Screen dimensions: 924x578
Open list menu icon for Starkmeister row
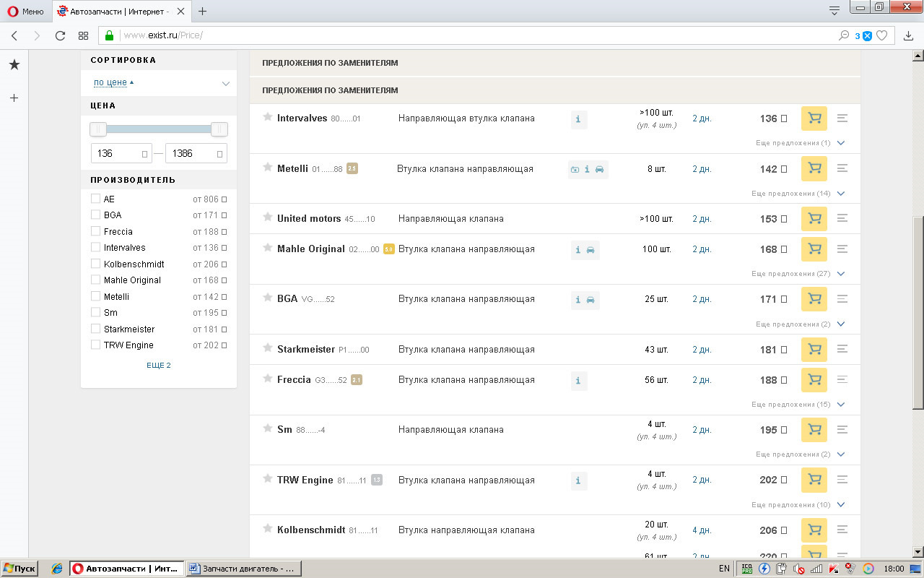coord(842,349)
